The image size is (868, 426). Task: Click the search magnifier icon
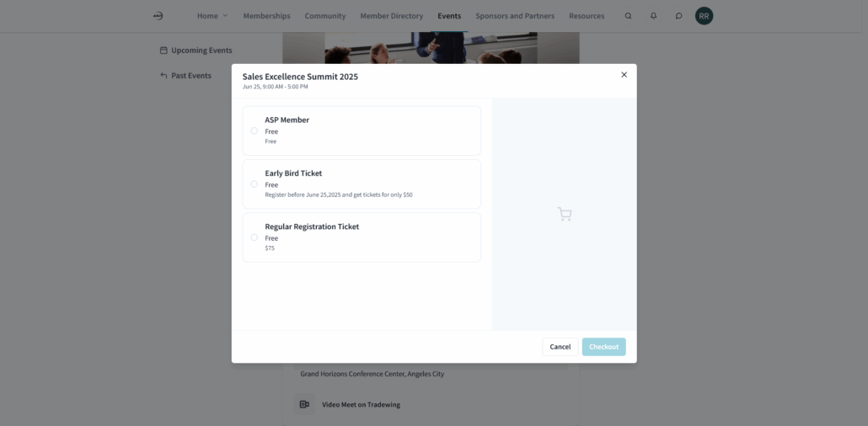pyautogui.click(x=628, y=16)
